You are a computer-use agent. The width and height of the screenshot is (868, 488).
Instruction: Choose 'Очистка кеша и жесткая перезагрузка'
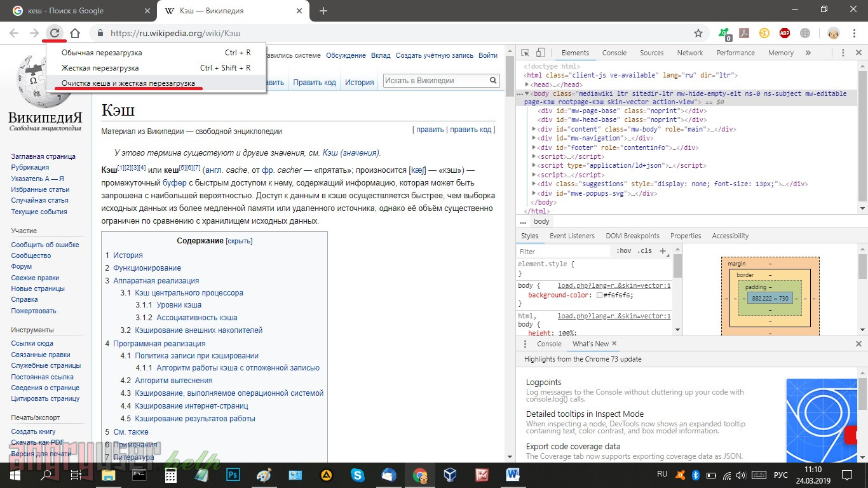click(156, 83)
